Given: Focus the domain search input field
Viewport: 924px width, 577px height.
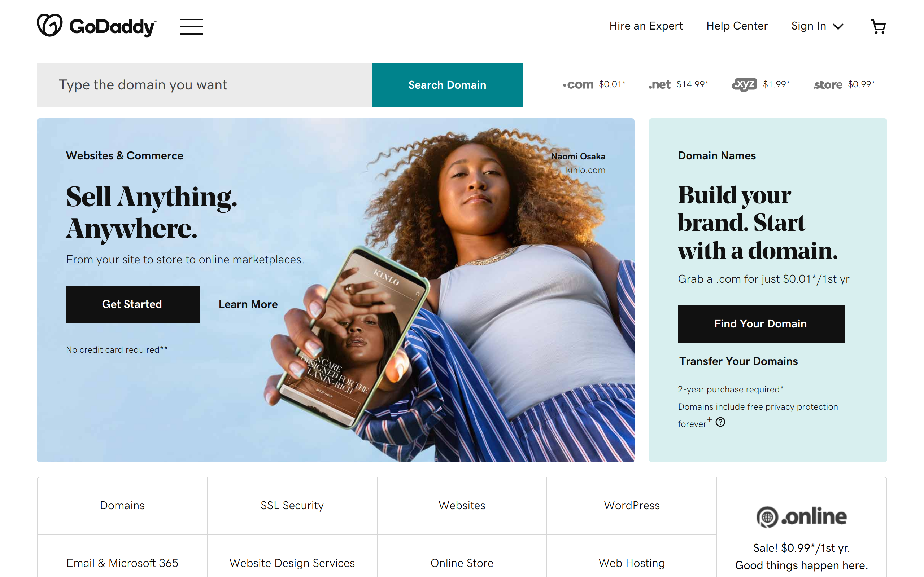Looking at the screenshot, I should click(204, 85).
